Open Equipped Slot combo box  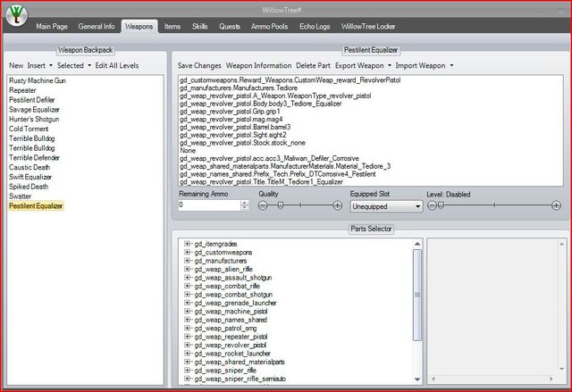click(386, 206)
